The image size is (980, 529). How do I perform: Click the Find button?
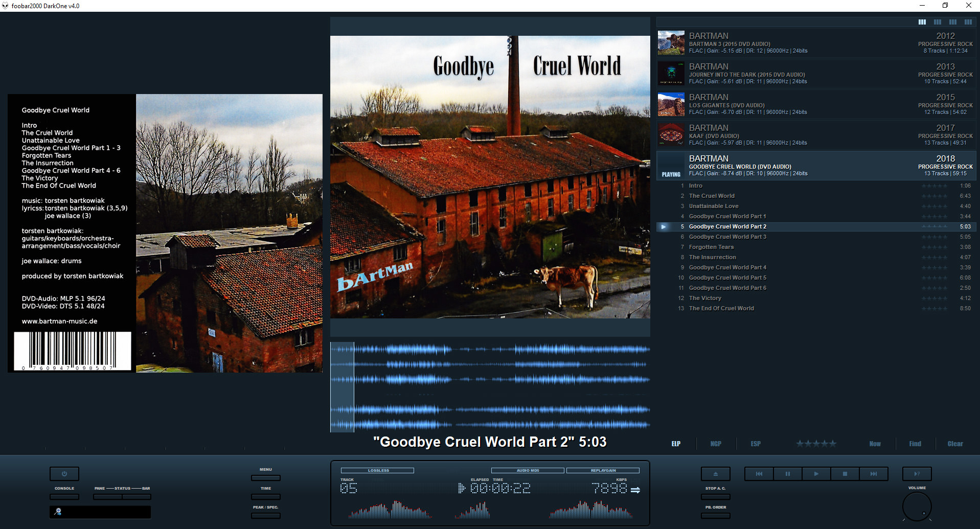tap(915, 444)
